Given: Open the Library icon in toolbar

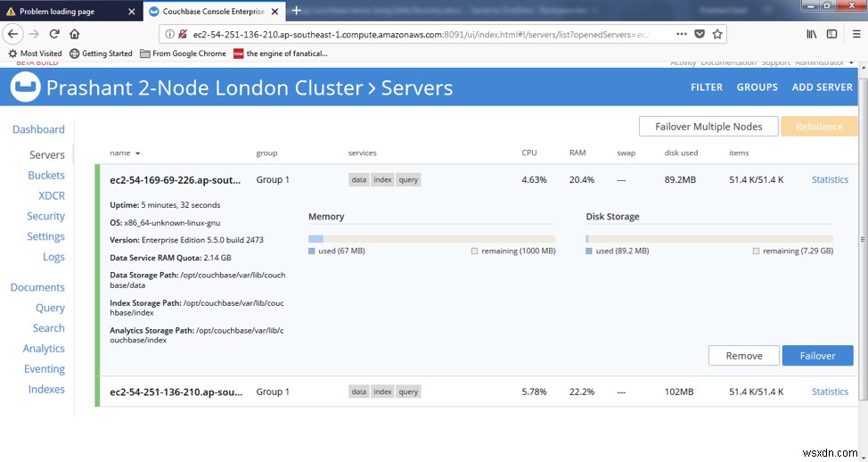Looking at the screenshot, I should pyautogui.click(x=812, y=34).
